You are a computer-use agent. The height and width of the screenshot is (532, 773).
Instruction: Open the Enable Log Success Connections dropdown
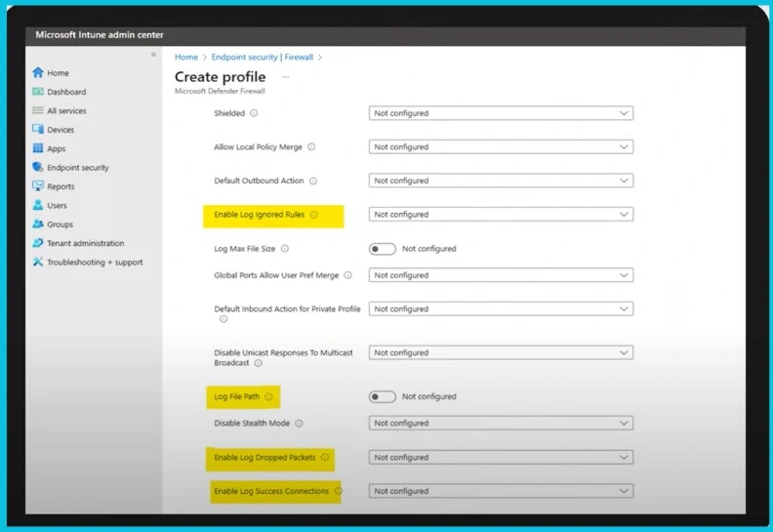[501, 491]
